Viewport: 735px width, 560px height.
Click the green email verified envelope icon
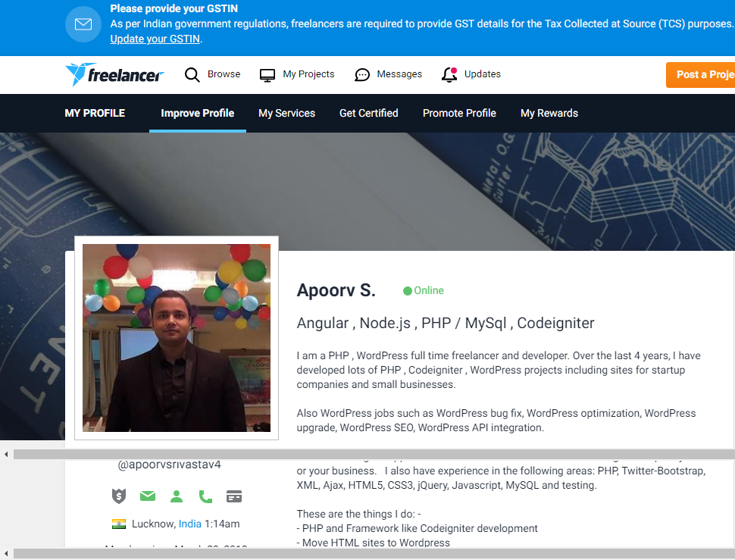[147, 496]
